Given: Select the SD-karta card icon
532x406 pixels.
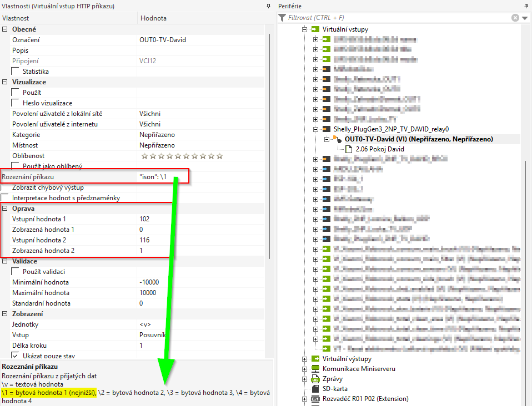Looking at the screenshot, I should pos(317,389).
